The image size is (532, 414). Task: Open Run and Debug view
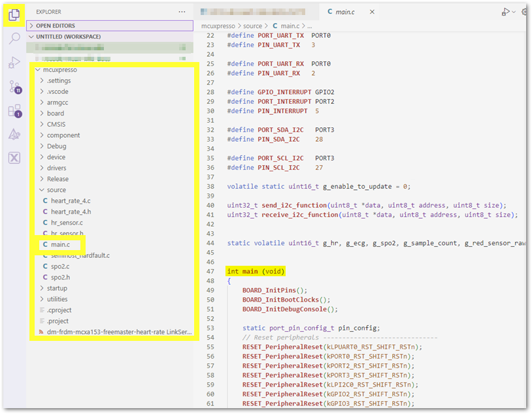click(14, 63)
